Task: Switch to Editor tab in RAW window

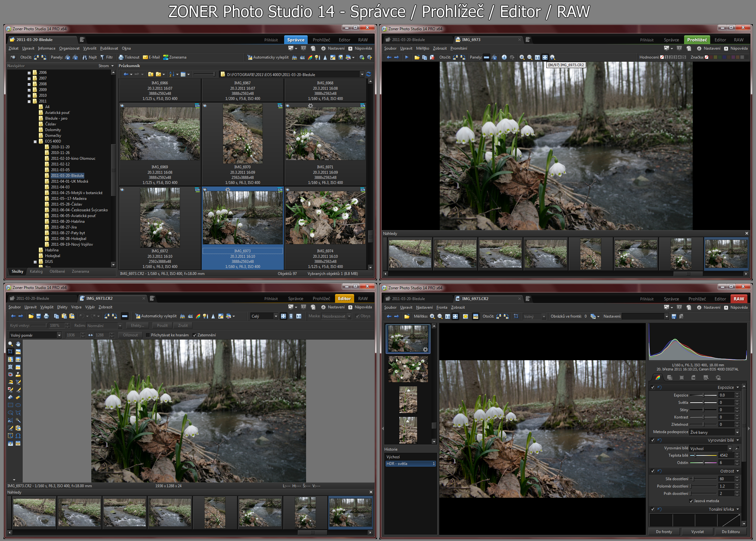Action: pyautogui.click(x=720, y=299)
